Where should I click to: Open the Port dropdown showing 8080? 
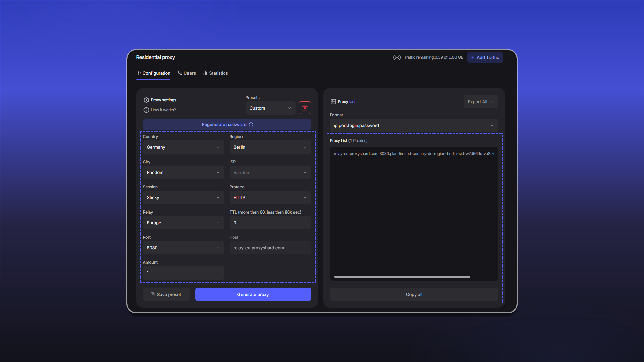point(183,248)
